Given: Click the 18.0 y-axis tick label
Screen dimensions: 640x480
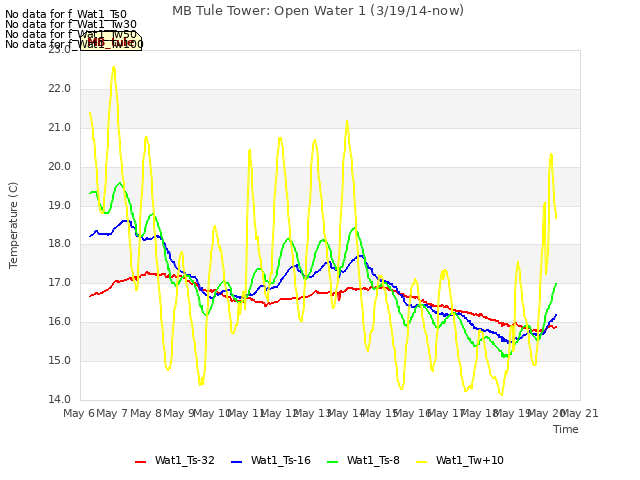Looking at the screenshot, I should pos(59,244).
